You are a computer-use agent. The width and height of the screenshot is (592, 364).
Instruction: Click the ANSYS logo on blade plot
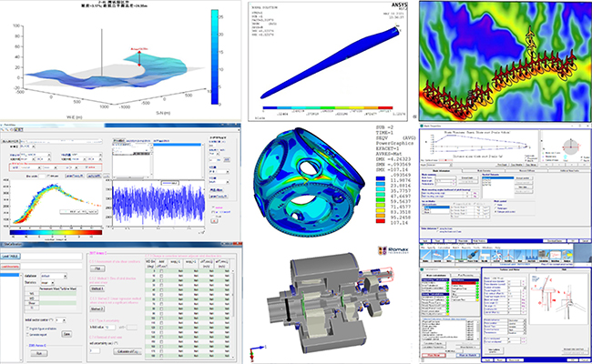[x=392, y=9]
